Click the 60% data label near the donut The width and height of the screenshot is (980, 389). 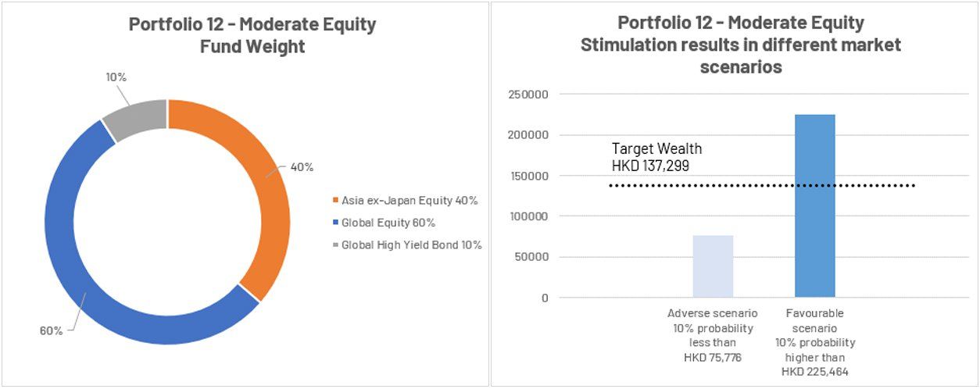[51, 330]
